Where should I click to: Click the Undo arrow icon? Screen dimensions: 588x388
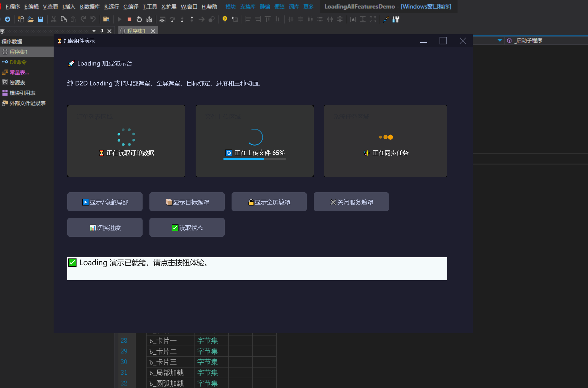[93, 19]
